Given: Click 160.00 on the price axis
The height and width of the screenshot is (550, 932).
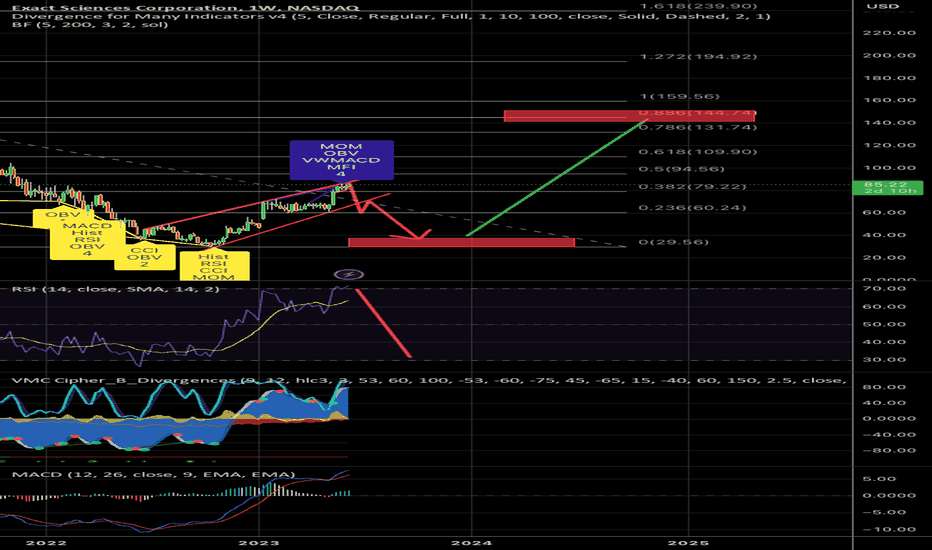Looking at the screenshot, I should click(x=889, y=100).
